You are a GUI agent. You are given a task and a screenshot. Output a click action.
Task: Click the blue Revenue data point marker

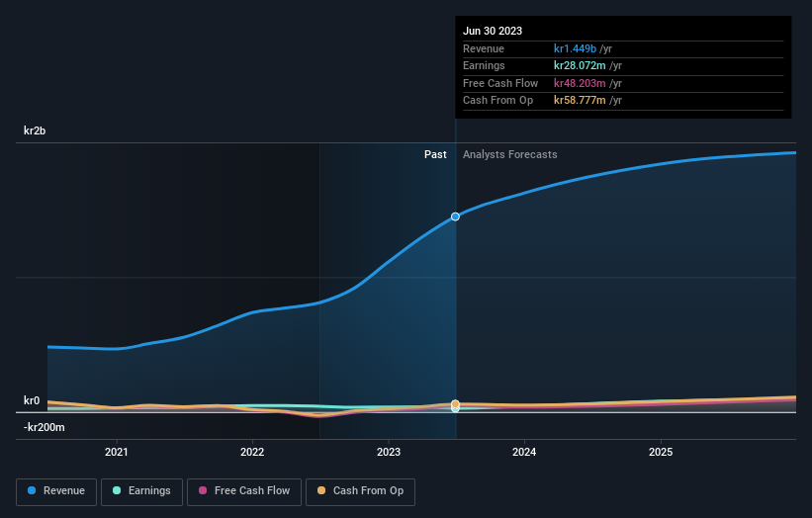click(455, 216)
